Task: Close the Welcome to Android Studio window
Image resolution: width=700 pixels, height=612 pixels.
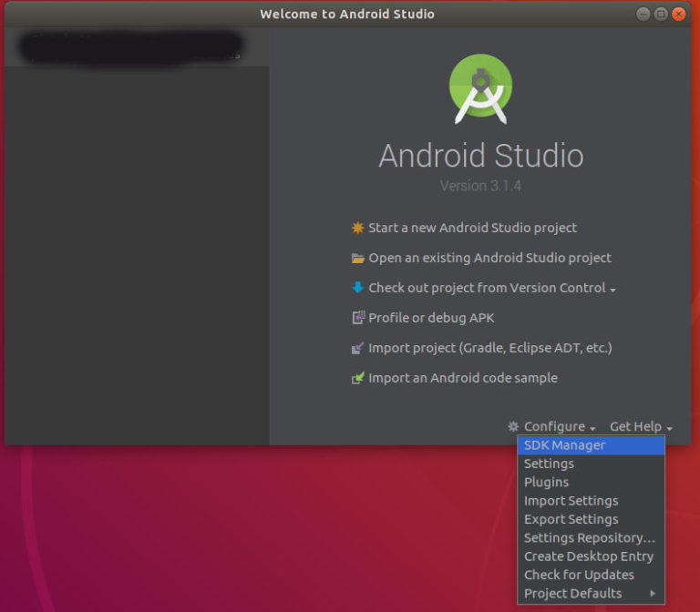Action: coord(679,14)
